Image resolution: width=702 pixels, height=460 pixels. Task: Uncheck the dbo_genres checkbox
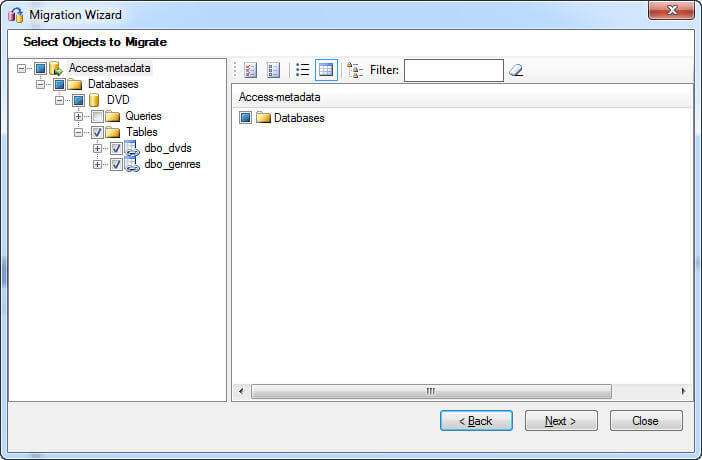click(116, 164)
